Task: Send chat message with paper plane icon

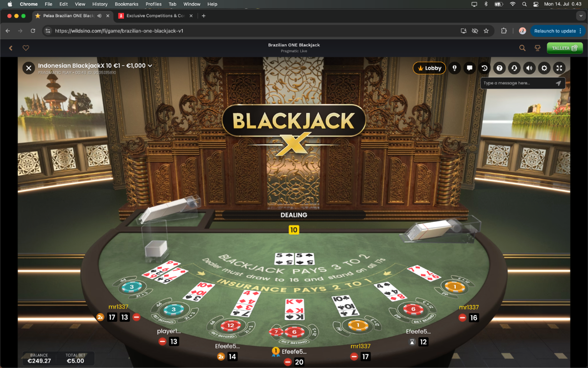Action: coord(558,83)
